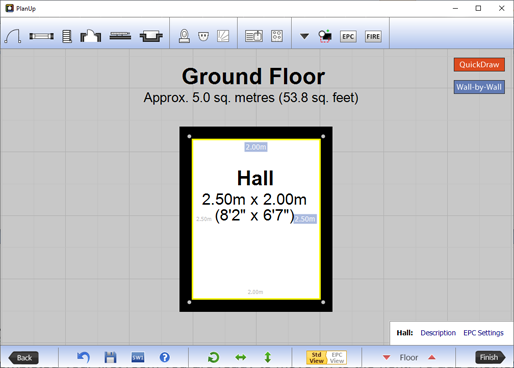Screen dimensions: 514x368
Task: Select the left 2.50m wall dimension
Action: coord(204,219)
